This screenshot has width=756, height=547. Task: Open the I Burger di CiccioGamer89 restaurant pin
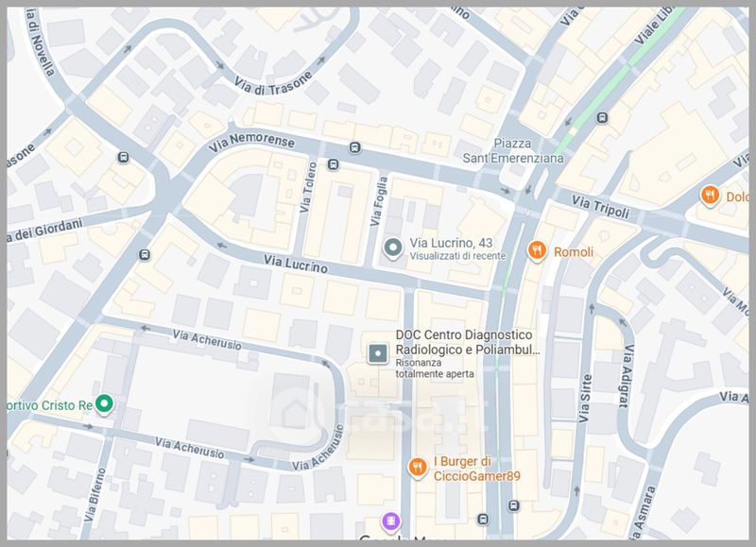[x=417, y=467]
